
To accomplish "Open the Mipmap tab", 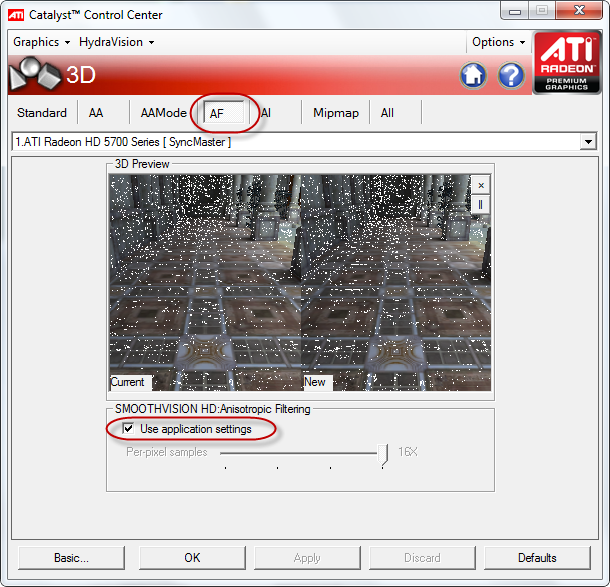I will click(336, 113).
